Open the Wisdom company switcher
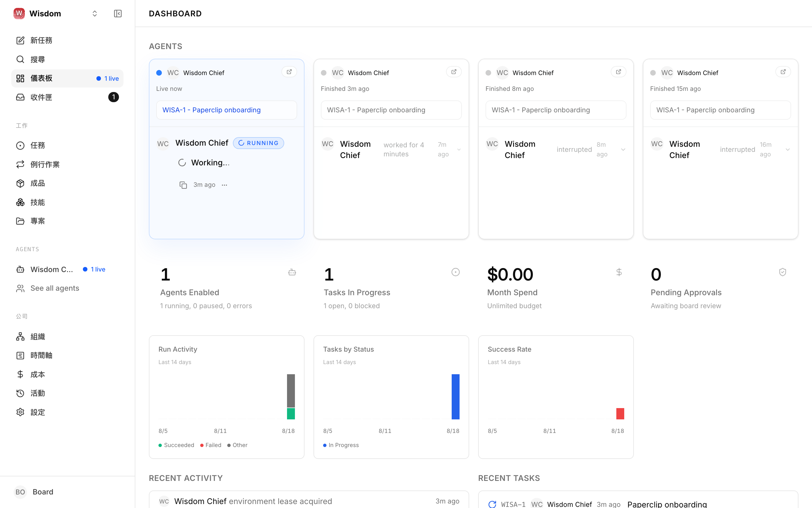 56,14
